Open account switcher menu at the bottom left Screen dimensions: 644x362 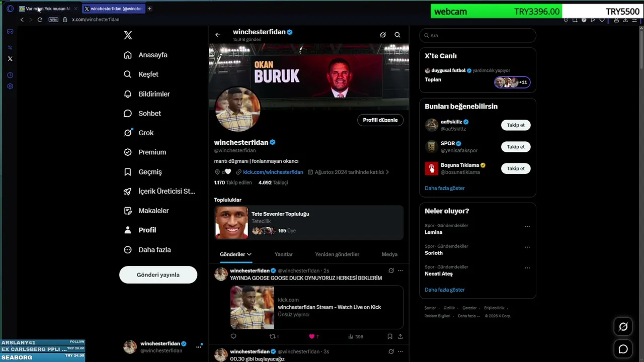199,347
